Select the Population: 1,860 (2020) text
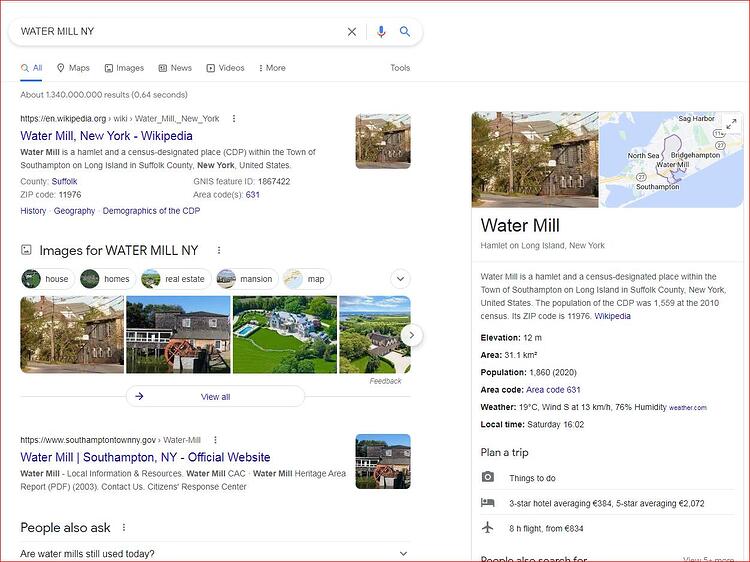 coord(528,373)
